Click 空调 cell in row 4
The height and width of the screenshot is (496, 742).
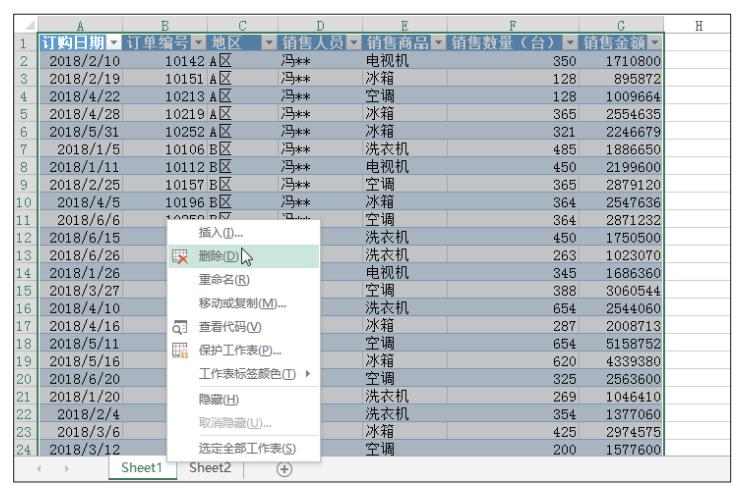click(405, 97)
